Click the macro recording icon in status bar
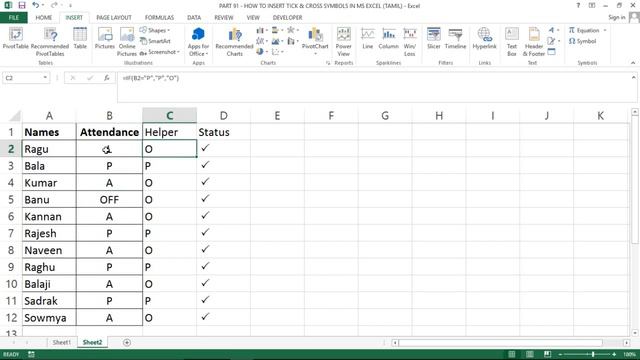The height and width of the screenshot is (360, 640). coord(31,354)
